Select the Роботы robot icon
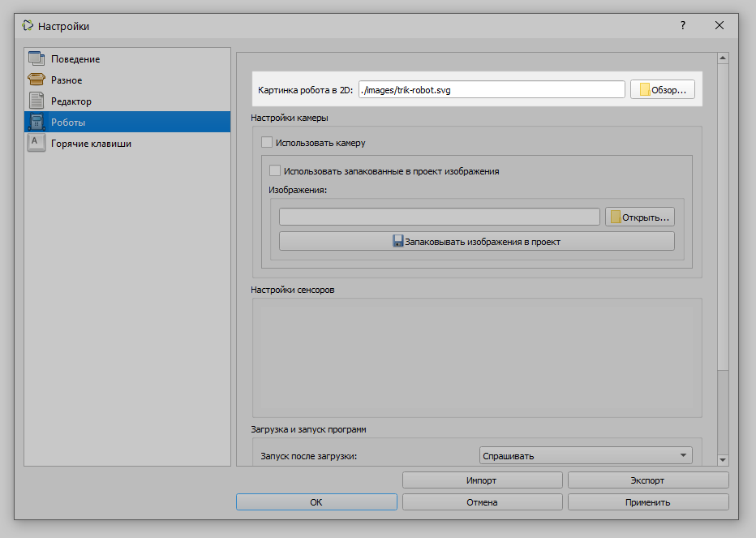This screenshot has width=756, height=538. [x=37, y=122]
